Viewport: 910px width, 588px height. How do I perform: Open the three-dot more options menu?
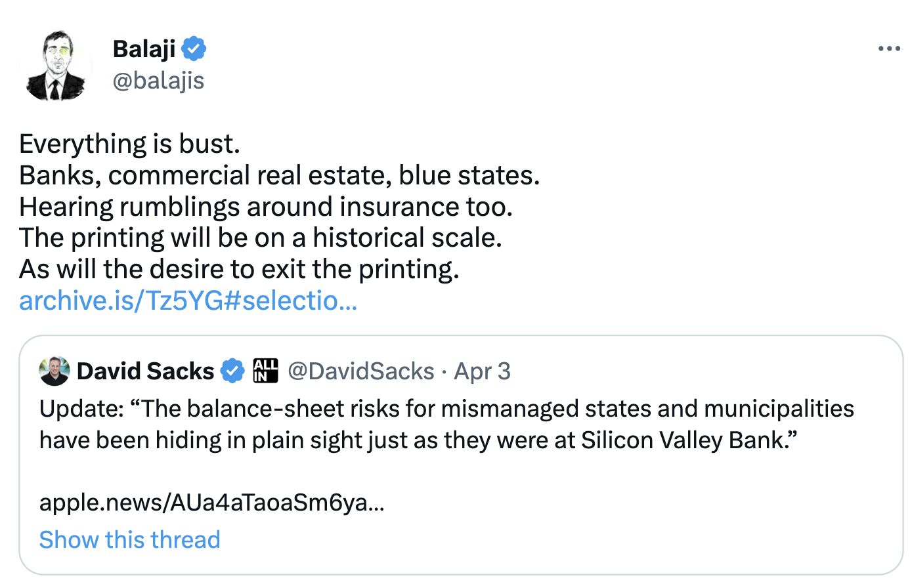pos(889,49)
